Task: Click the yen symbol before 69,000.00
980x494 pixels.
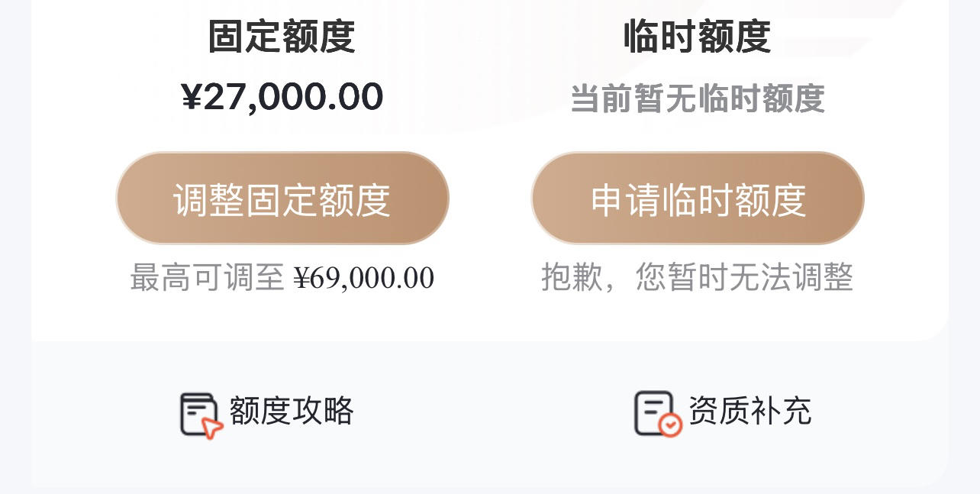Action: tap(302, 279)
